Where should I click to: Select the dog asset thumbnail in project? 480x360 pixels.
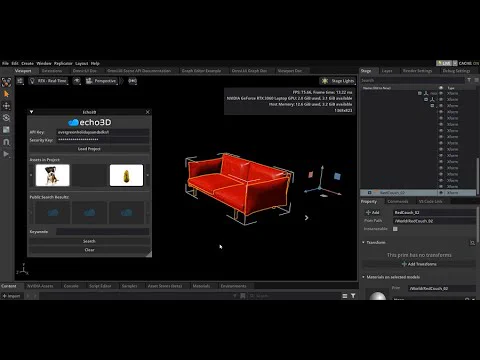53,175
